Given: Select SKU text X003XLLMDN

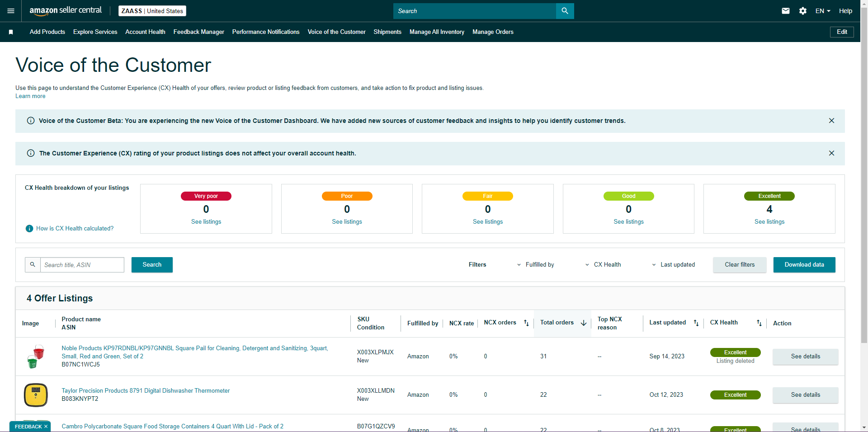Looking at the screenshot, I should tap(376, 391).
